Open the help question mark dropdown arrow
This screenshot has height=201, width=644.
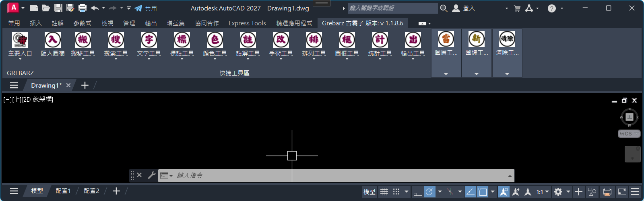coord(562,8)
